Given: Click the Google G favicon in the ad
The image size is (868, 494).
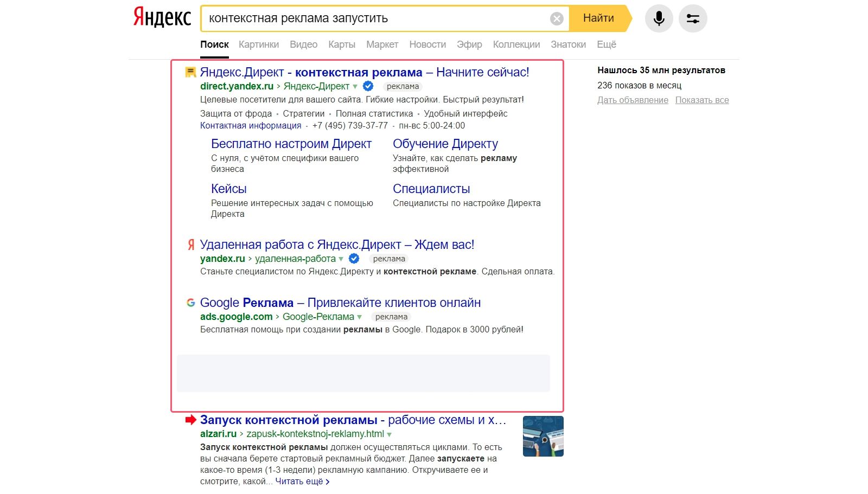Looking at the screenshot, I should (x=191, y=303).
